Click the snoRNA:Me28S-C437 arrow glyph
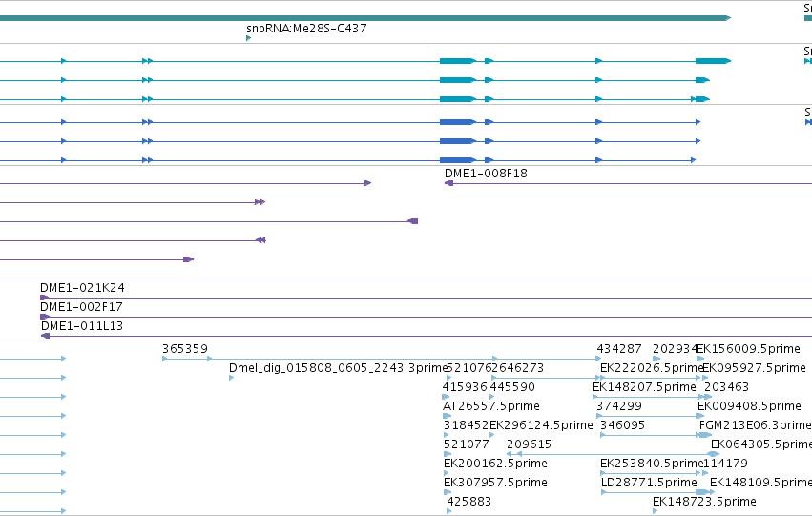This screenshot has height=516, width=812. [249, 38]
